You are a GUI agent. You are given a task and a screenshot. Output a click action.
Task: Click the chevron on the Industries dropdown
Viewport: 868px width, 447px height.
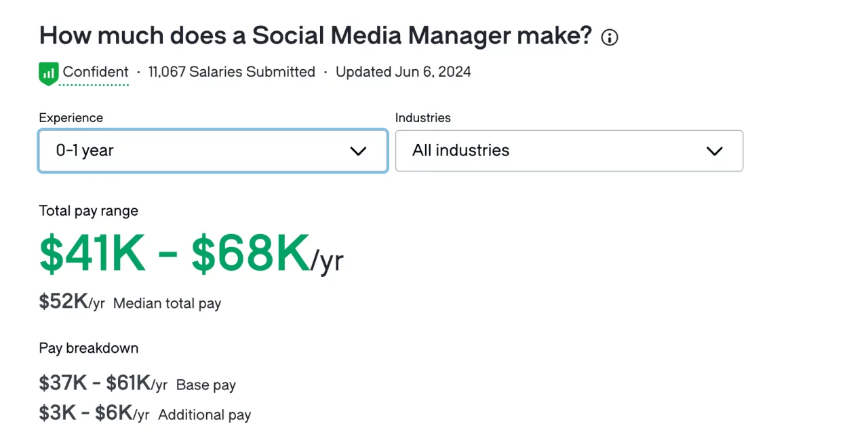(x=715, y=151)
